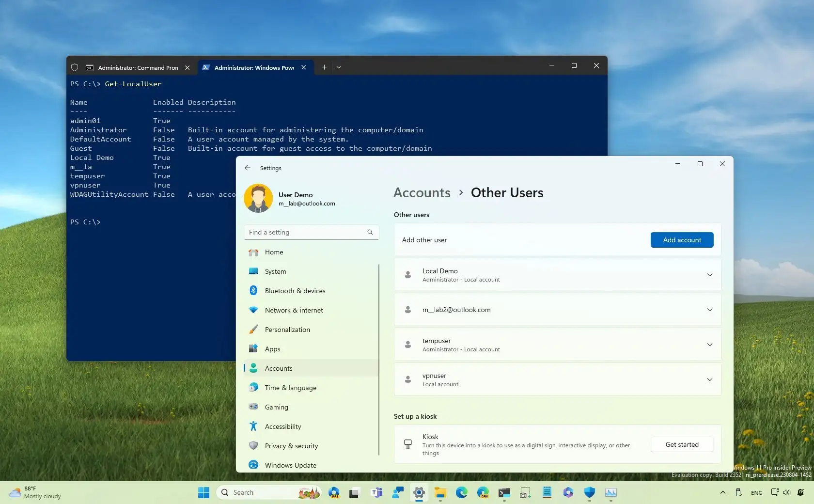The image size is (814, 504).
Task: Open Microsoft Teams from taskbar
Action: [x=376, y=492]
